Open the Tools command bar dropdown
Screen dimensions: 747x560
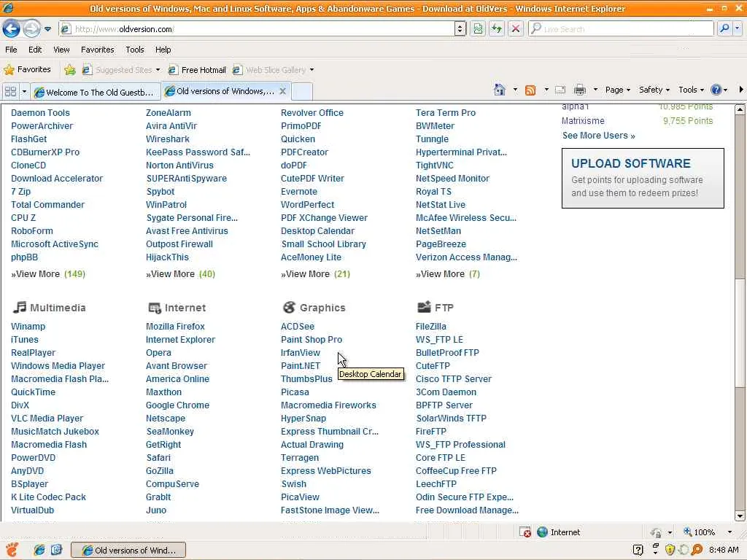pyautogui.click(x=691, y=90)
